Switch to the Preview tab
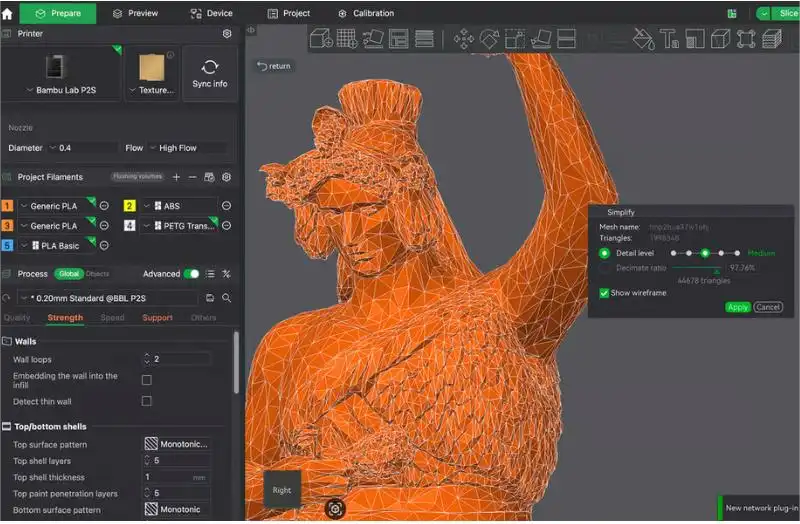800x524 pixels. (135, 13)
